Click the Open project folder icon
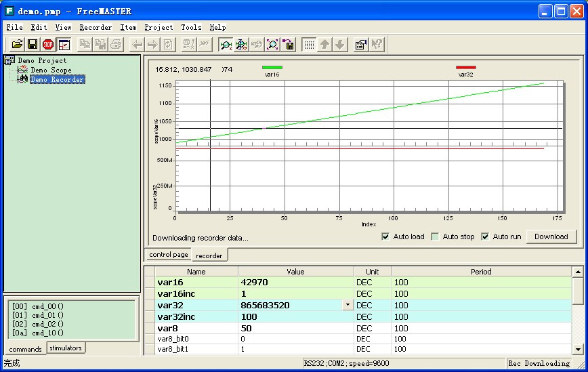Viewport: 588px width, 372px height. pos(17,45)
